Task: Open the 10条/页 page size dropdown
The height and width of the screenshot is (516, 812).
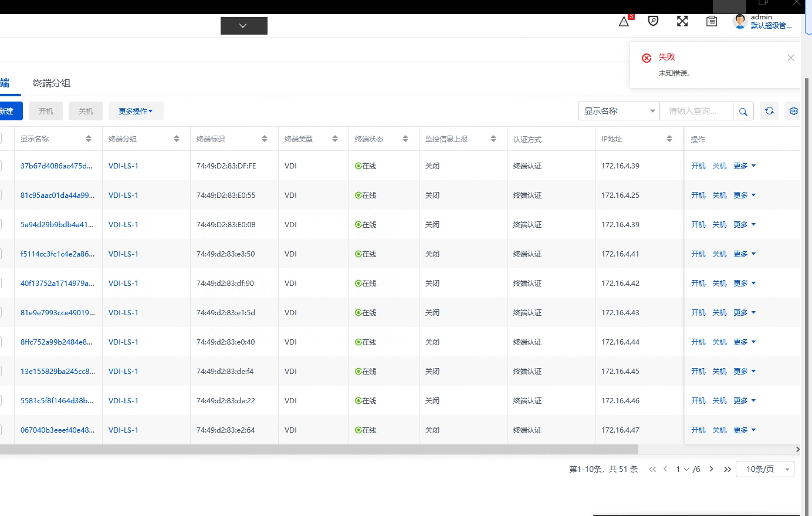Action: tap(765, 469)
